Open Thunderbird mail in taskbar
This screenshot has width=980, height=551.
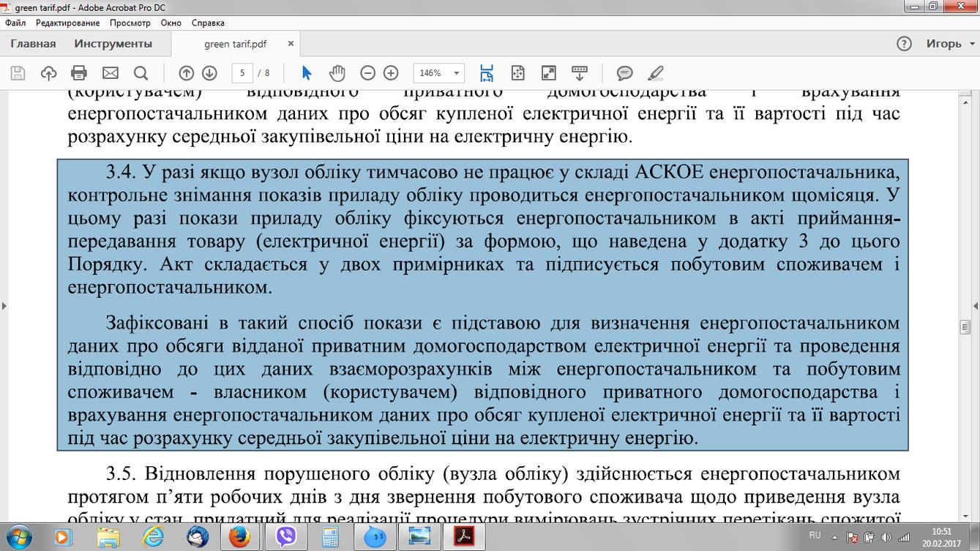(197, 537)
